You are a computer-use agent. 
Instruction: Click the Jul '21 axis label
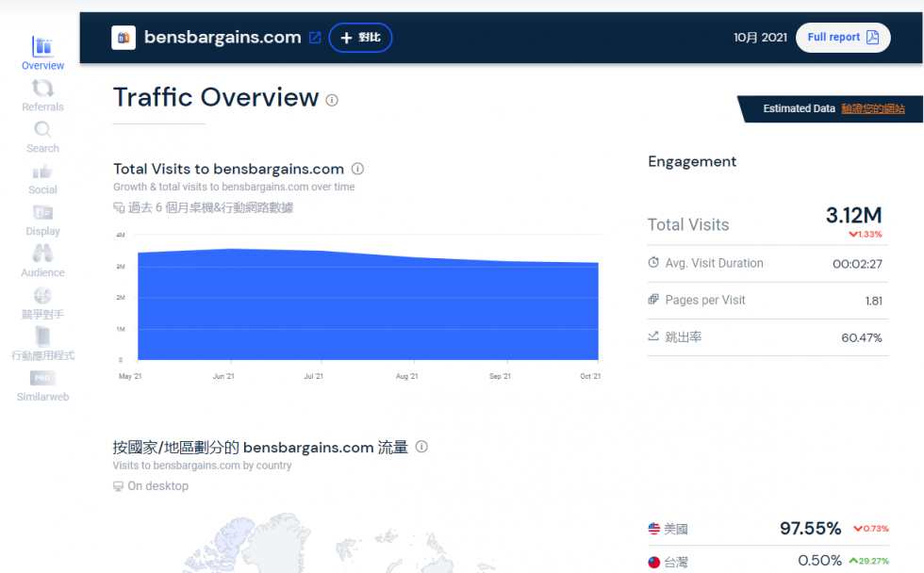313,376
